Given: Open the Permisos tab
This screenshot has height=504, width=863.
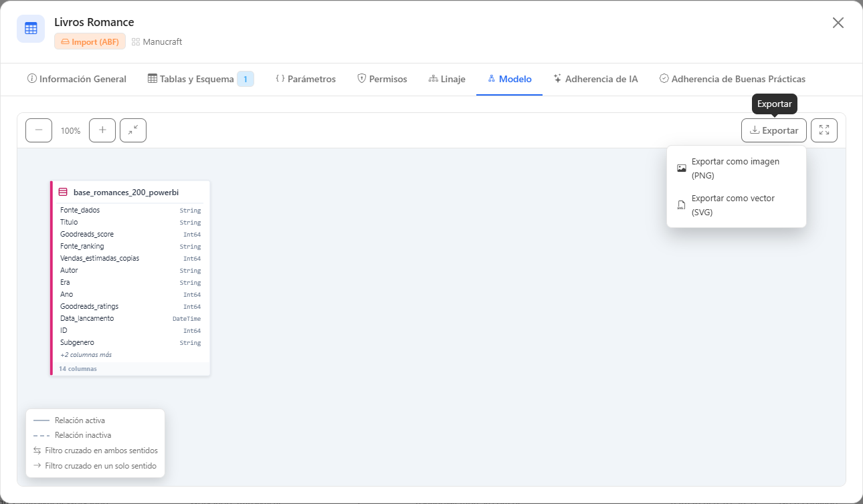Looking at the screenshot, I should (382, 79).
